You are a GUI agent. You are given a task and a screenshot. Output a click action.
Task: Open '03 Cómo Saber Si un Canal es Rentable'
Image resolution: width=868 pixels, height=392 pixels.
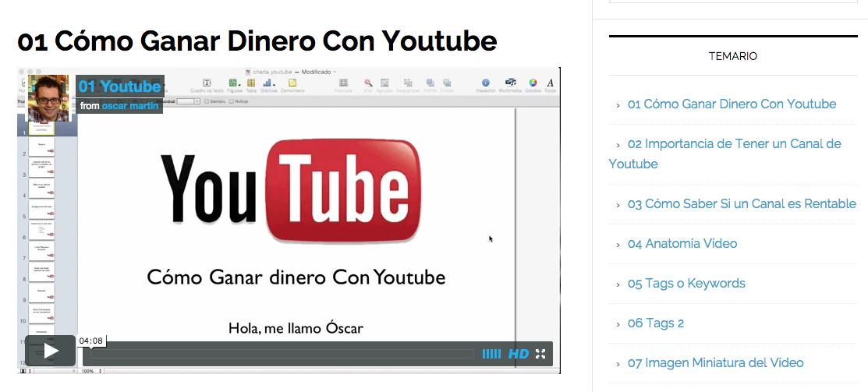point(742,203)
